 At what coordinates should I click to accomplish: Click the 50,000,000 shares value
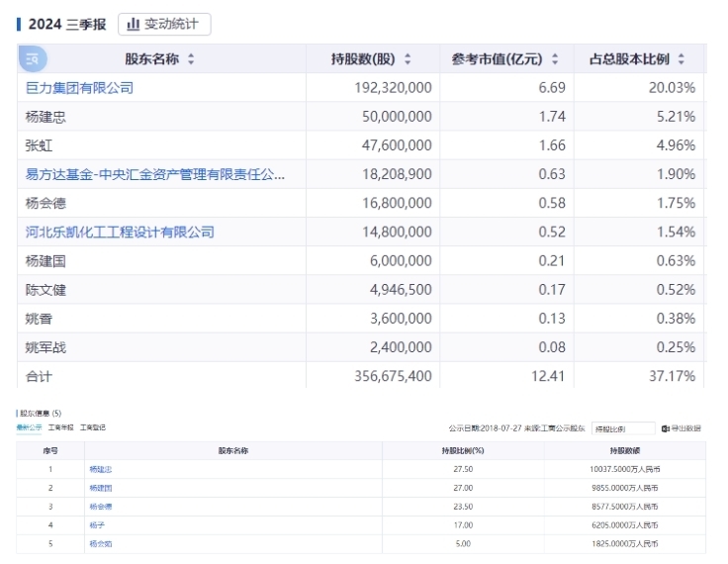pos(397,117)
